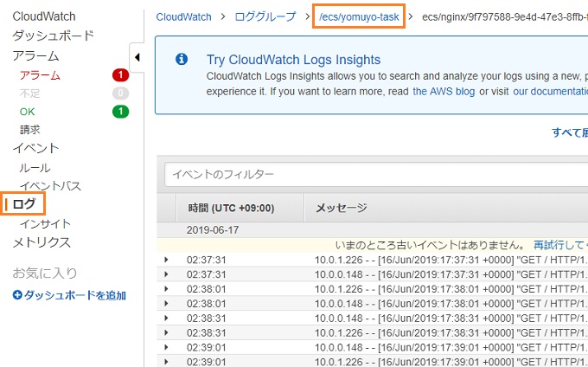Image resolution: width=588 pixels, height=367 pixels.
Task: Click the green OK count badge
Action: [120, 111]
